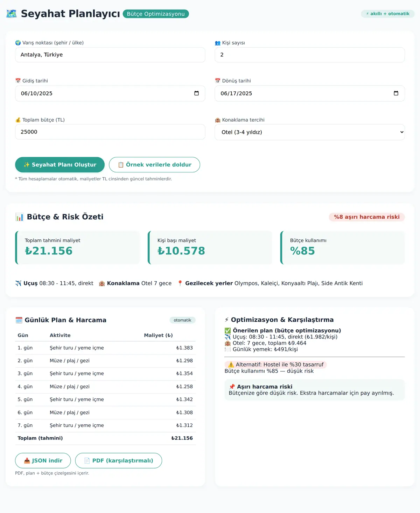Image resolution: width=420 pixels, height=513 pixels.
Task: Click Seyahat Planı Oluştur button
Action: 60,165
